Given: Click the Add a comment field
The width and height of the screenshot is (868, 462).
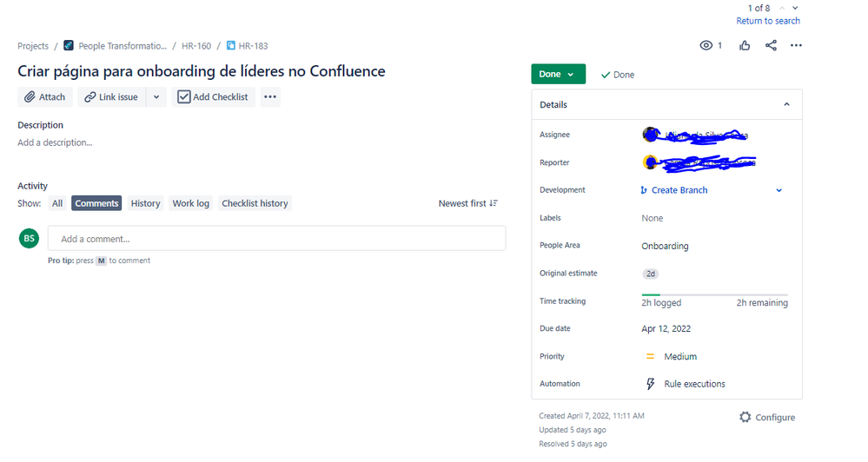Looking at the screenshot, I should pyautogui.click(x=277, y=239).
